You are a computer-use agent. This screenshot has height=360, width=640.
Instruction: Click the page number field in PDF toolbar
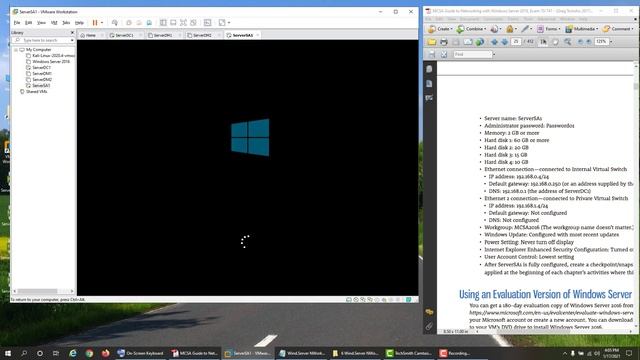(x=516, y=42)
